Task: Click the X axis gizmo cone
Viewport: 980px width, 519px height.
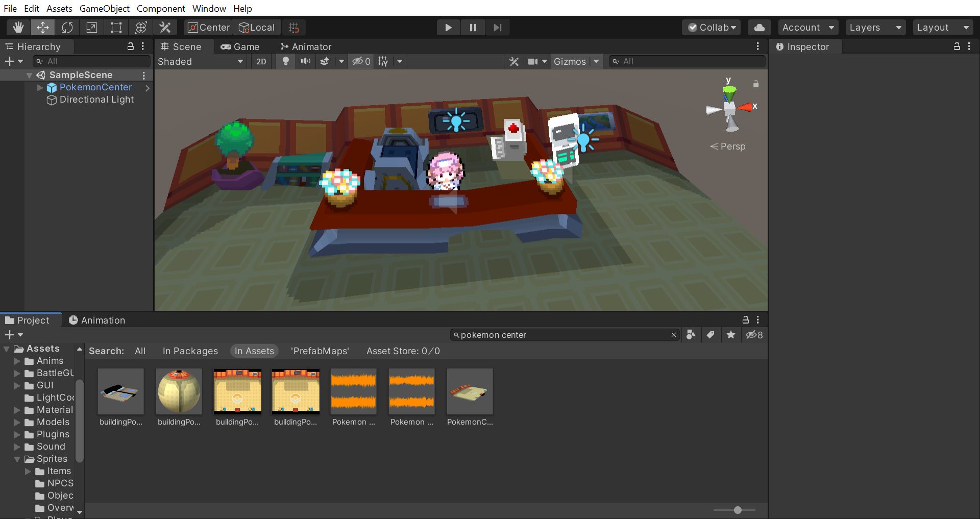Action: (745, 107)
